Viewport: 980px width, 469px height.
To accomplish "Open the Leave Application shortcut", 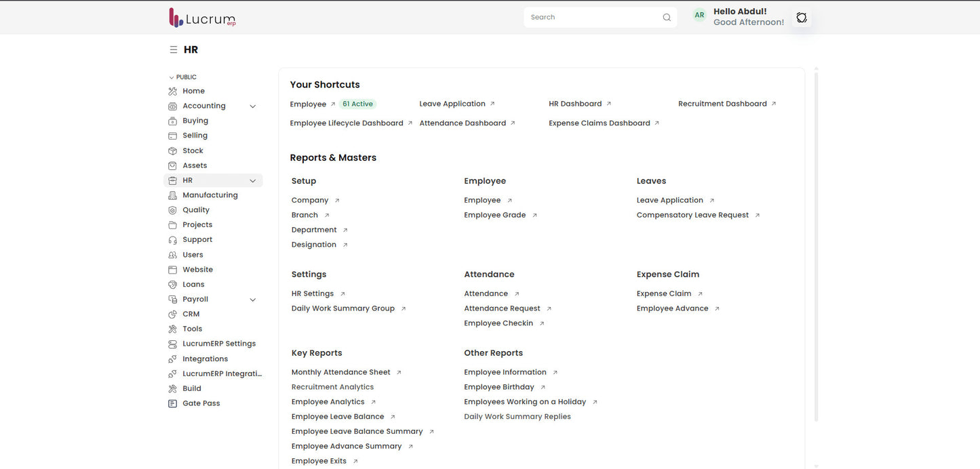I will tap(452, 103).
